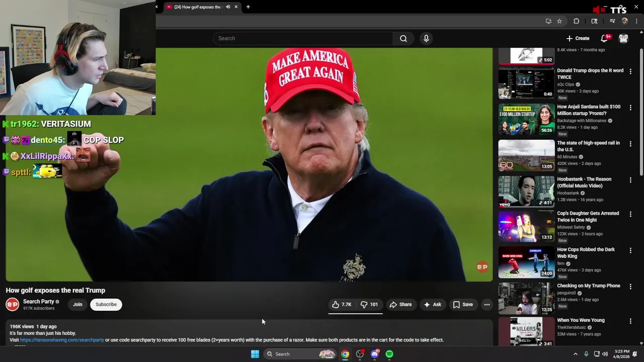Save the video to a playlist
644x362 pixels.
click(463, 304)
